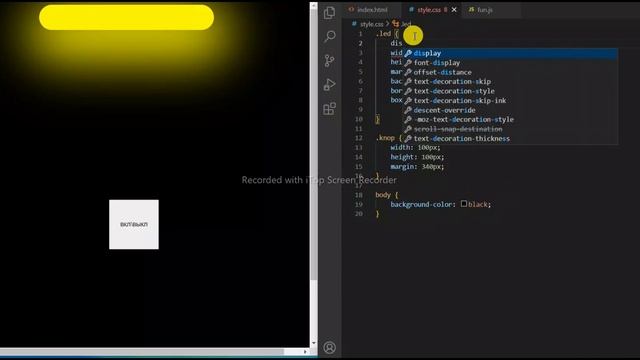Pick the 'scroll-snap-destination' suggestion
Image resolution: width=640 pixels, height=360 pixels.
(510, 129)
